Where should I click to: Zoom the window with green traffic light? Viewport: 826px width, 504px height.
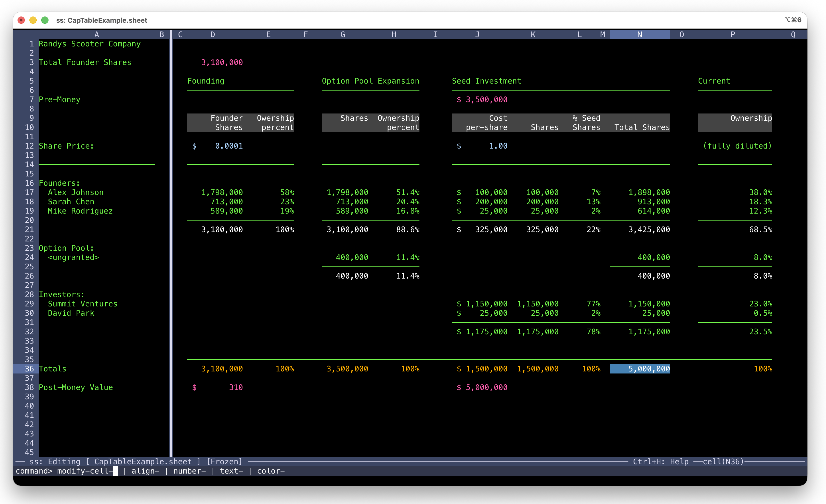pos(45,20)
